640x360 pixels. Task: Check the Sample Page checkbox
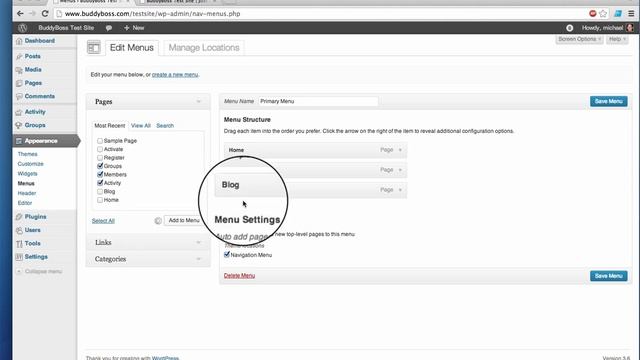(100, 141)
